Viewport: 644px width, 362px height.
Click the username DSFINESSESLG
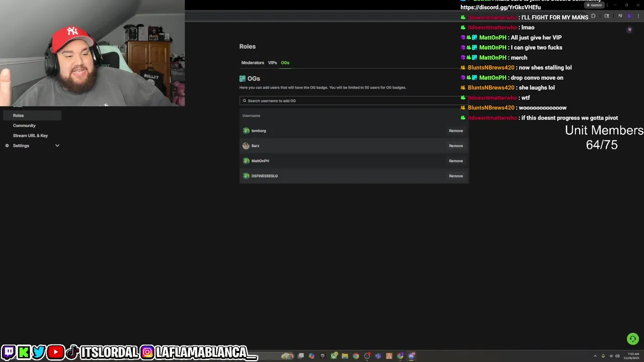click(x=265, y=176)
